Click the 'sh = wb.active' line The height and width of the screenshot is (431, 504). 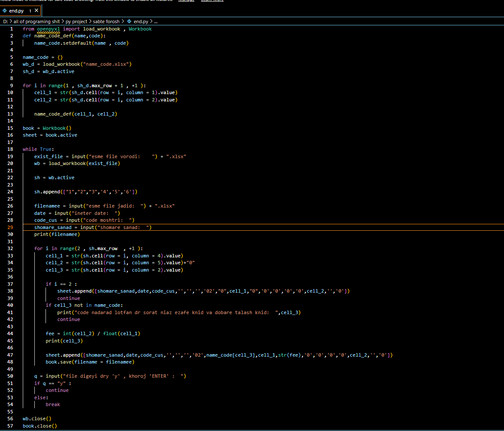(x=55, y=177)
